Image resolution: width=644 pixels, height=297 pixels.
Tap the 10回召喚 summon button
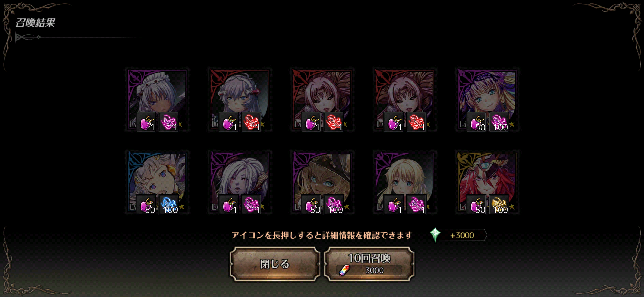click(x=369, y=264)
